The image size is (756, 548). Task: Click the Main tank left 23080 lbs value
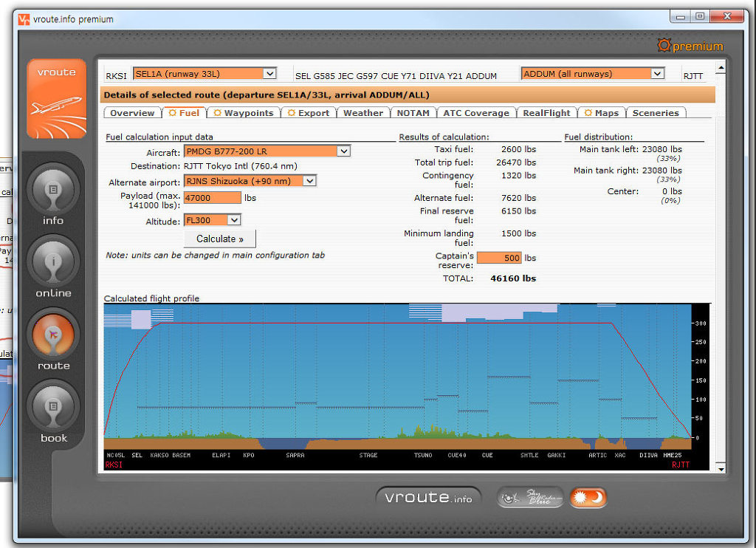662,149
